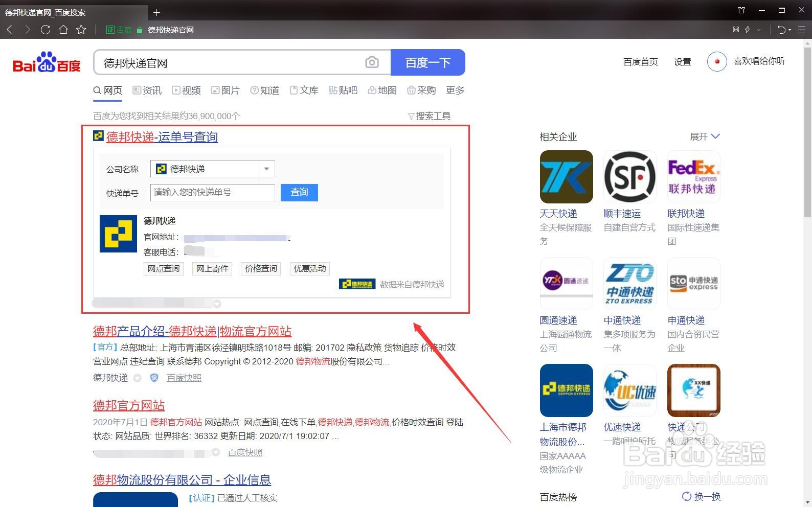Screen dimensions: 812x507
Task: Click the 价格查询 button
Action: click(x=261, y=268)
